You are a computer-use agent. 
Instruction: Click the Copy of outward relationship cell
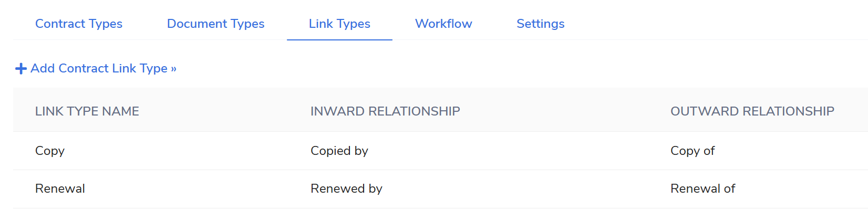tap(693, 151)
